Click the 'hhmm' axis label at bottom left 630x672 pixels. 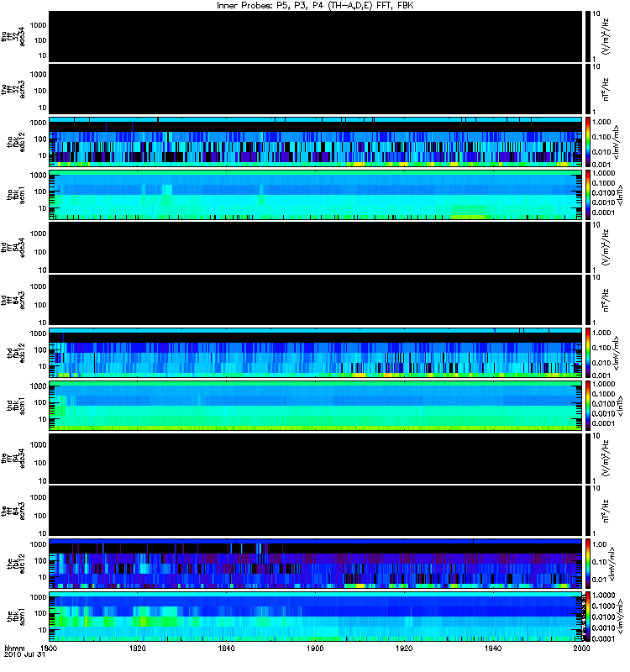(x=14, y=648)
